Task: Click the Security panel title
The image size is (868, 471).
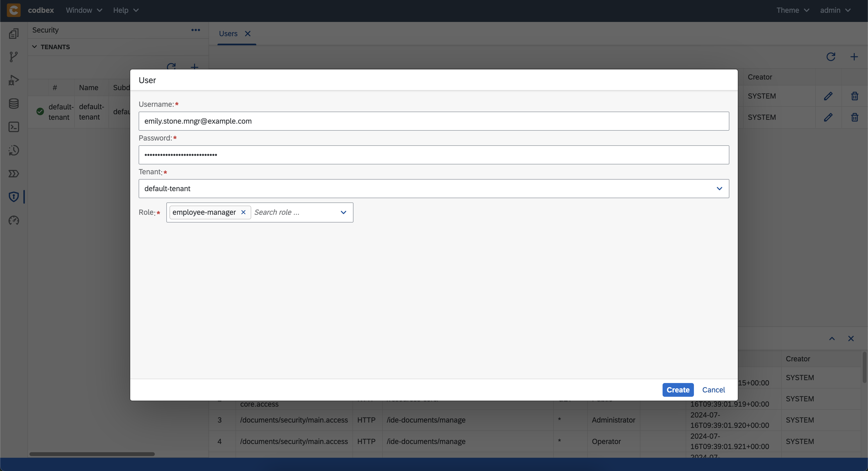Action: pyautogui.click(x=46, y=30)
